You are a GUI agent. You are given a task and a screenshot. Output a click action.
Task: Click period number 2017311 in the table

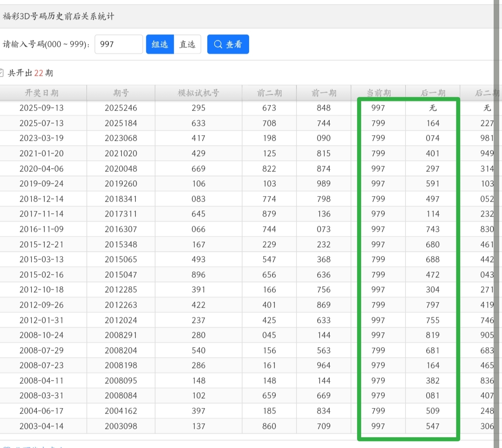pos(121,214)
